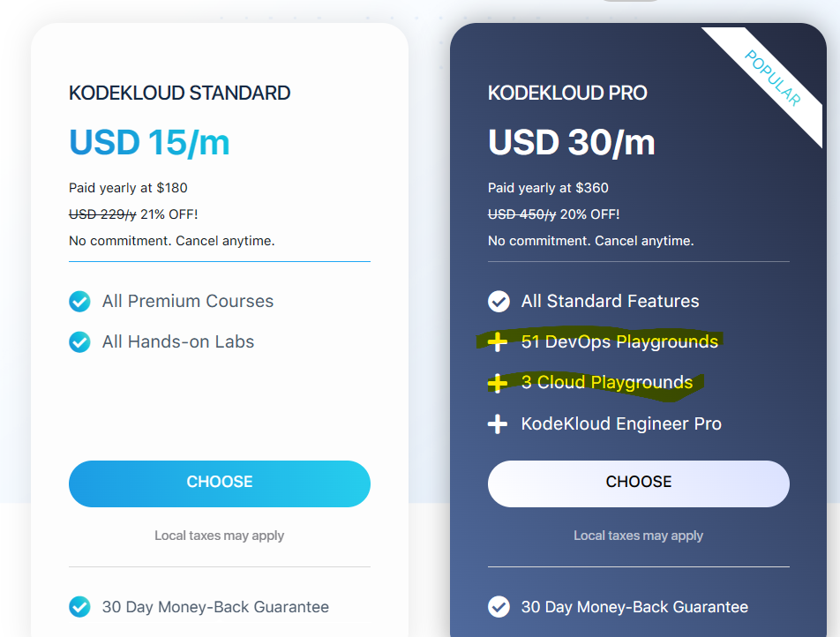Click the KODEKLOUD PRO plan title

coord(567,93)
